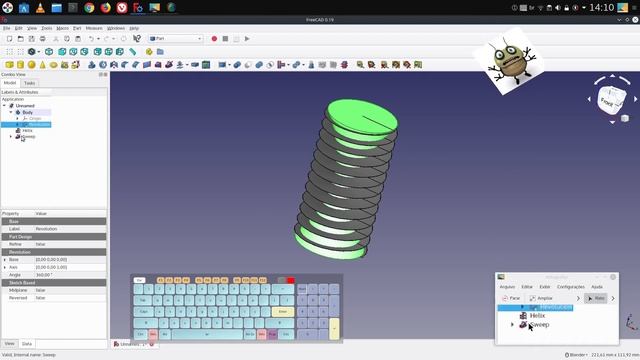Click the What's This help icon

point(137,38)
